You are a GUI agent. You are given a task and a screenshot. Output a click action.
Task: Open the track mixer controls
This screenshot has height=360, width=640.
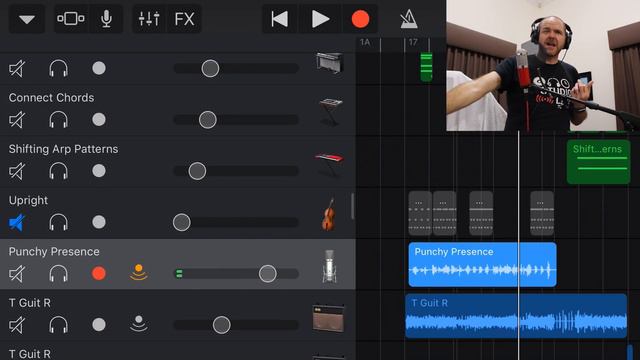(x=149, y=19)
